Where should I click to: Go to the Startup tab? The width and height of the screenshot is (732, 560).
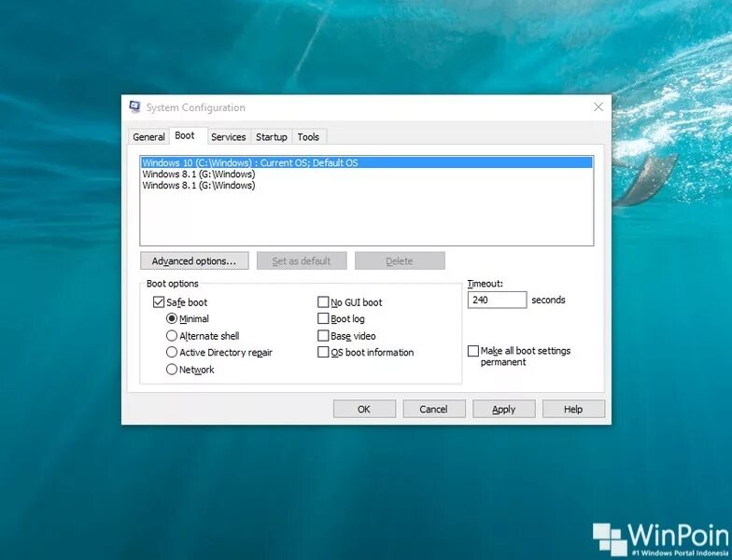coord(271,136)
